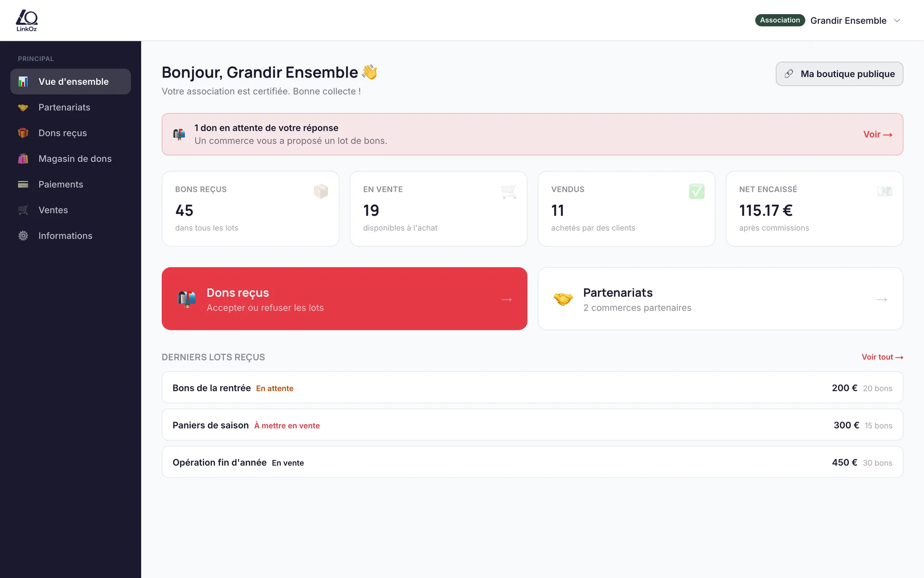Viewport: 924px width, 578px height.
Task: Click the Association badge
Action: click(x=780, y=20)
